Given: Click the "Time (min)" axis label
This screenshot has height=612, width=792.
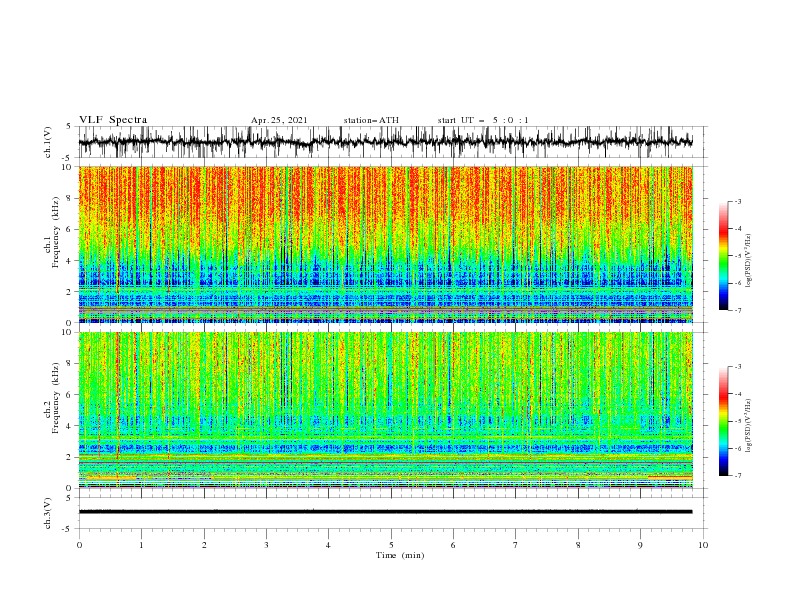Looking at the screenshot, I should [x=400, y=555].
